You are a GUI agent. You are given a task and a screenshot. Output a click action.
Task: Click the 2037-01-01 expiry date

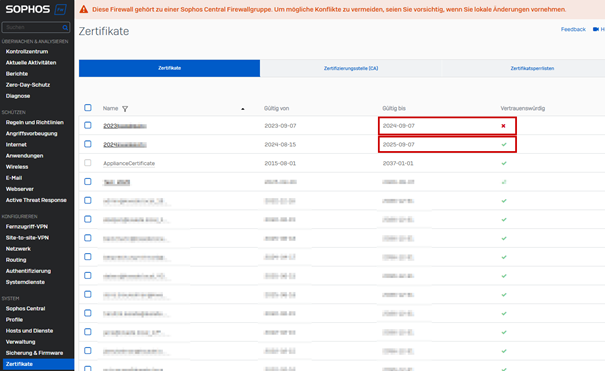pos(398,164)
